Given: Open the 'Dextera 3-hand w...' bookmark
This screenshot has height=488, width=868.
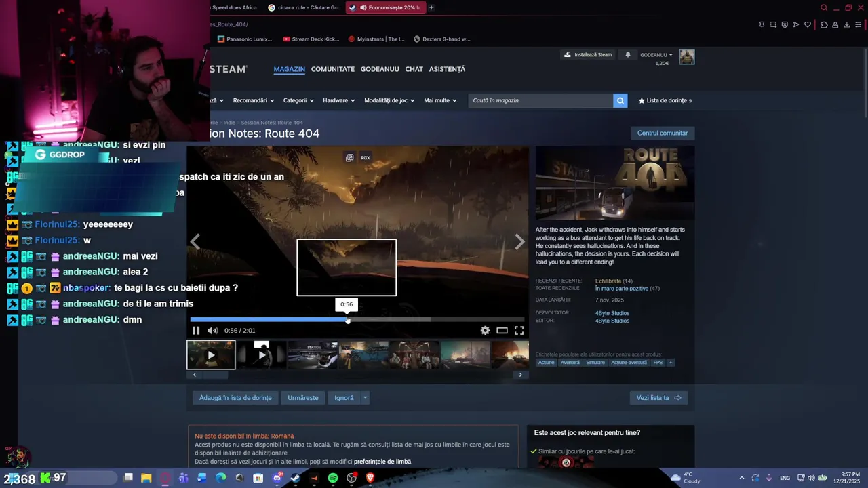Looking at the screenshot, I should coord(441,39).
